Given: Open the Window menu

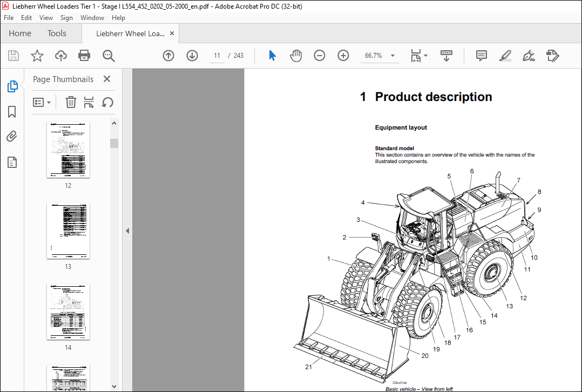Looking at the screenshot, I should (x=92, y=17).
